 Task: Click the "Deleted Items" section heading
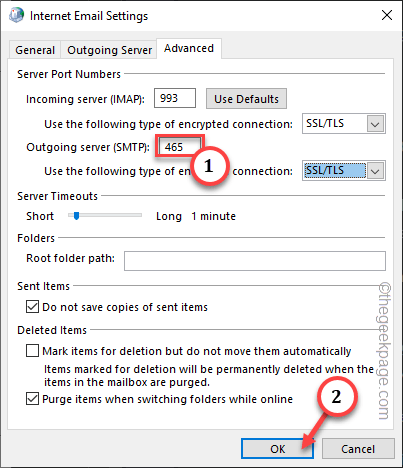(52, 330)
